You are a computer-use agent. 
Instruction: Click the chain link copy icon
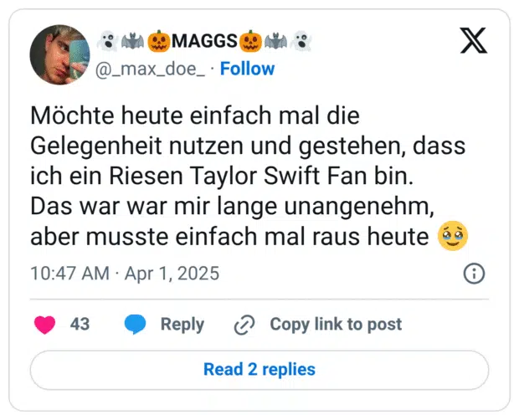tap(244, 325)
